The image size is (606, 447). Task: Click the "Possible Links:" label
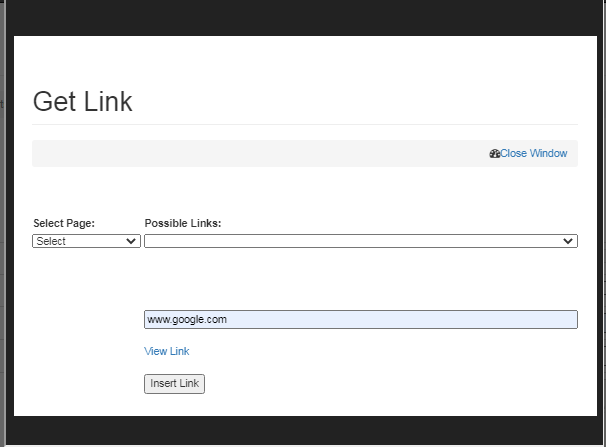(x=183, y=223)
